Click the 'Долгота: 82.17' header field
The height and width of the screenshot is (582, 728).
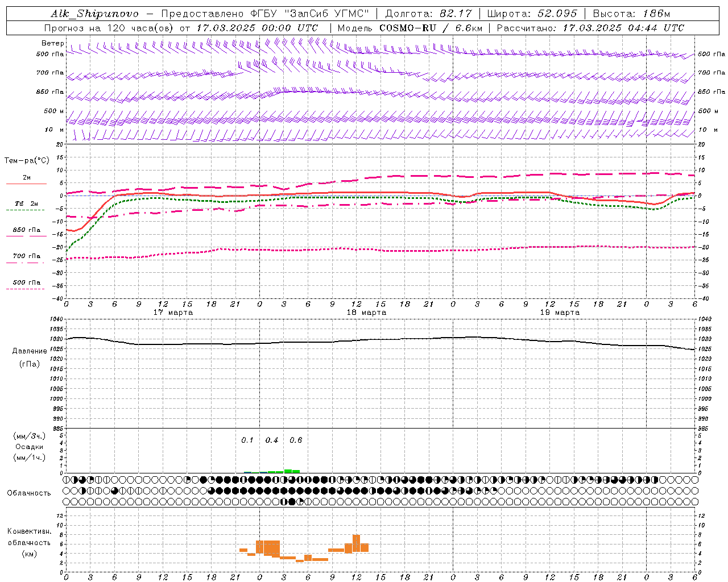[x=428, y=14]
